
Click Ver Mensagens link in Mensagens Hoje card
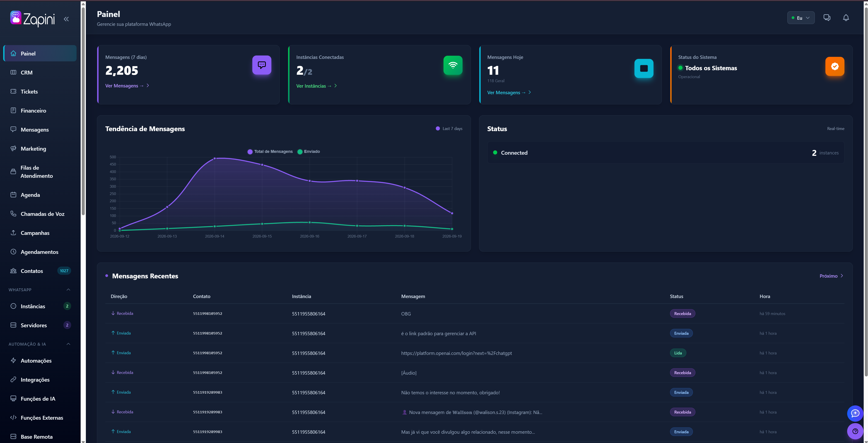tap(509, 93)
